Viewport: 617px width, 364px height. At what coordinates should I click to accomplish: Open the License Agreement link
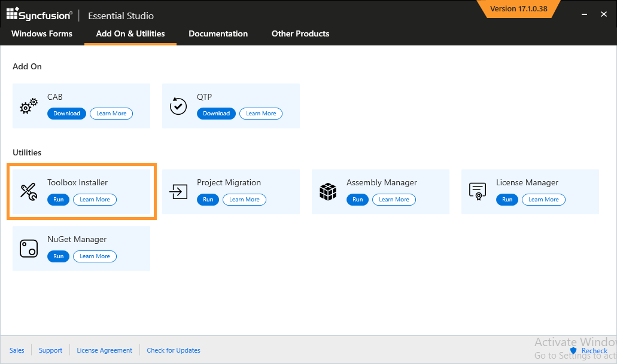tap(104, 350)
